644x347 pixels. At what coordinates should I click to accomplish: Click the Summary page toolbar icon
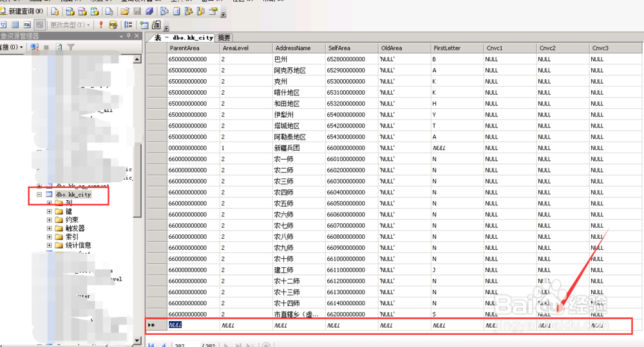click(x=176, y=12)
